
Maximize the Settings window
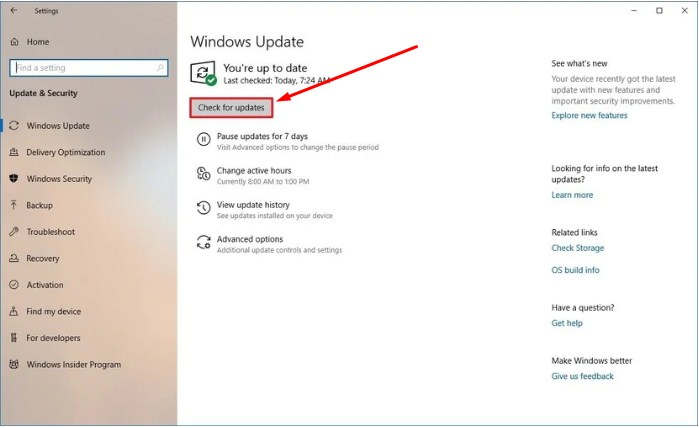[659, 10]
